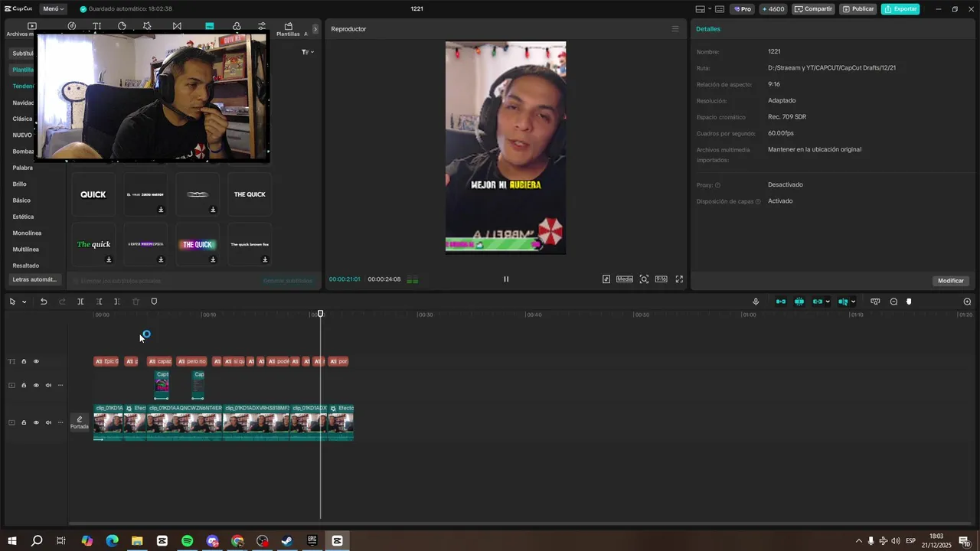This screenshot has height=551, width=980.
Task: Click the Portada cover button
Action: tap(80, 422)
